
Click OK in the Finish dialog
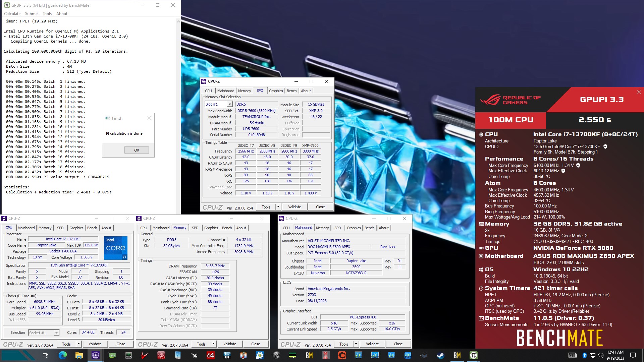(137, 150)
